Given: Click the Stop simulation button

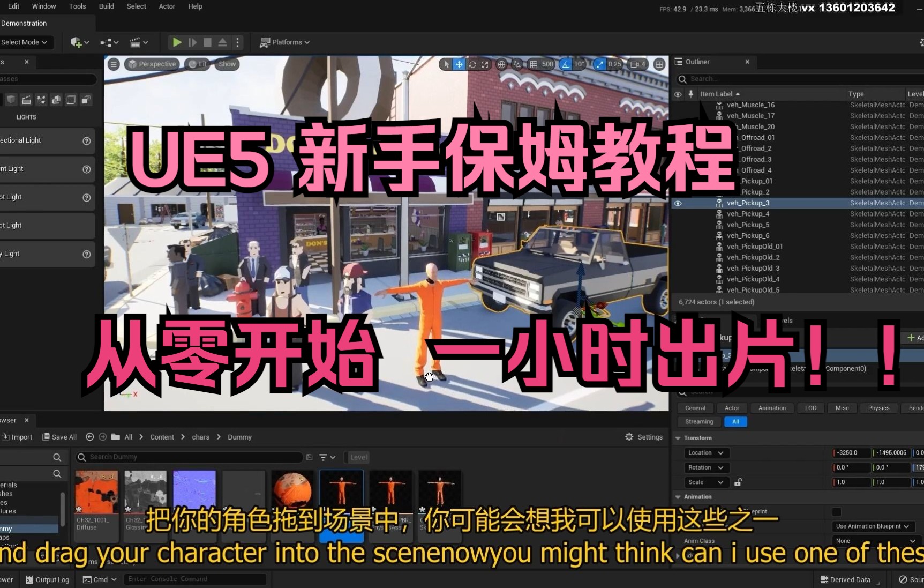Looking at the screenshot, I should point(207,42).
